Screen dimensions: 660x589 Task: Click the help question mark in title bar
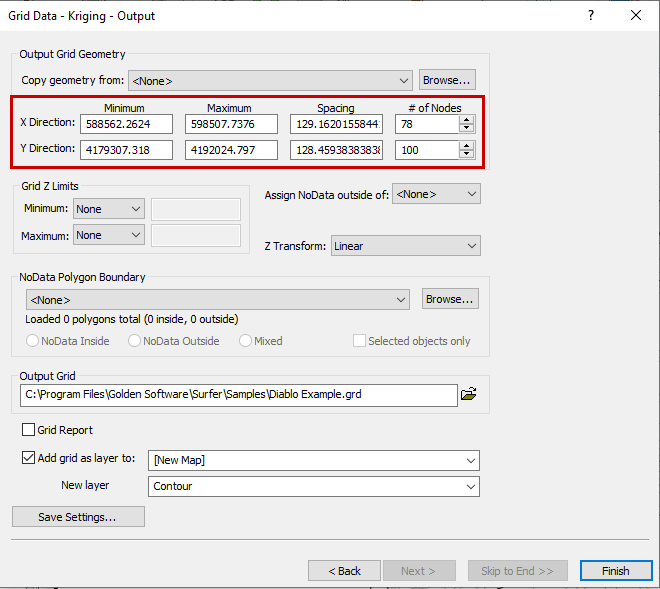coord(591,16)
